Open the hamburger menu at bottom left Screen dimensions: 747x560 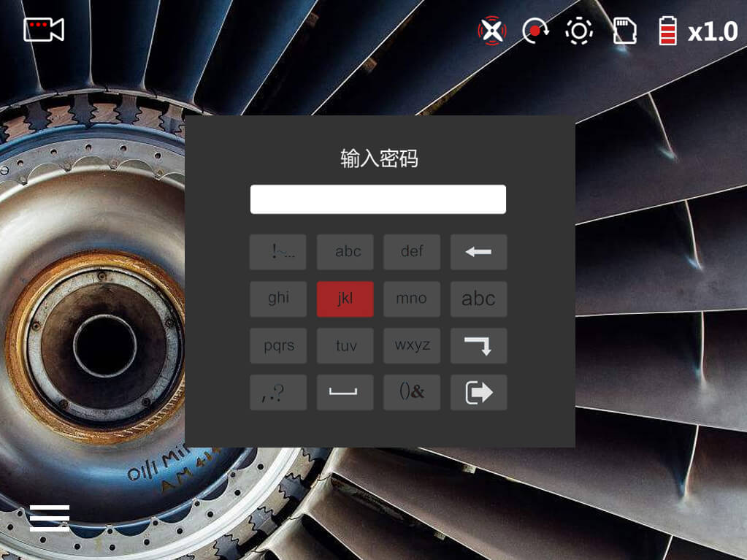pyautogui.click(x=50, y=518)
